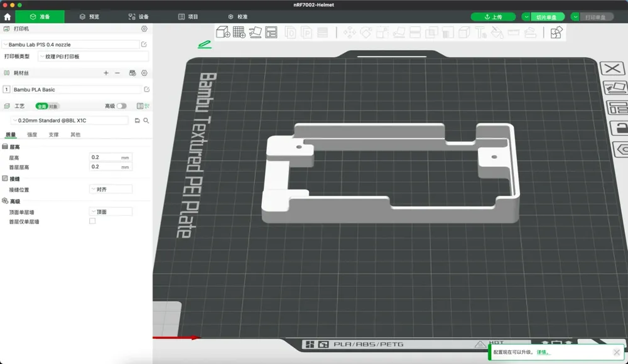Screen dimensions: 628x364
Task: Click the Color painting bucket icon
Action: point(497,32)
